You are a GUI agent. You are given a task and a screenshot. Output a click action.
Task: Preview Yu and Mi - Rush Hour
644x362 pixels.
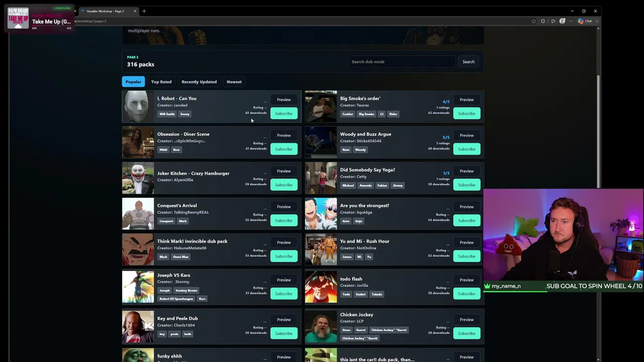466,242
